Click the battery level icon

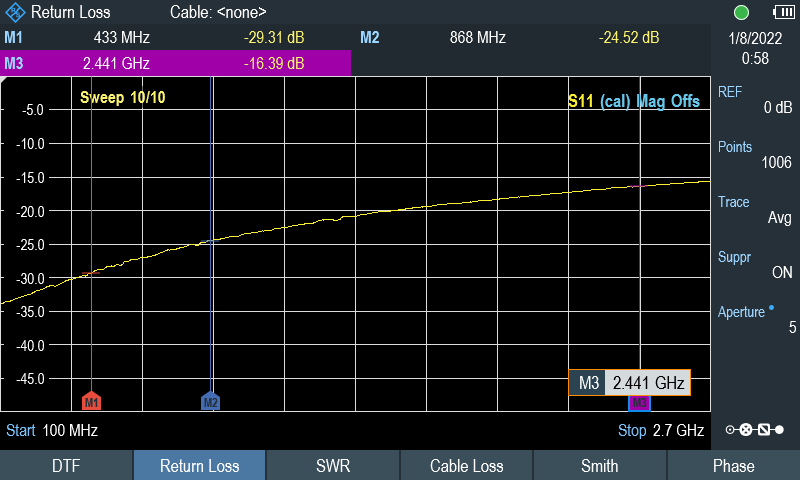point(783,12)
